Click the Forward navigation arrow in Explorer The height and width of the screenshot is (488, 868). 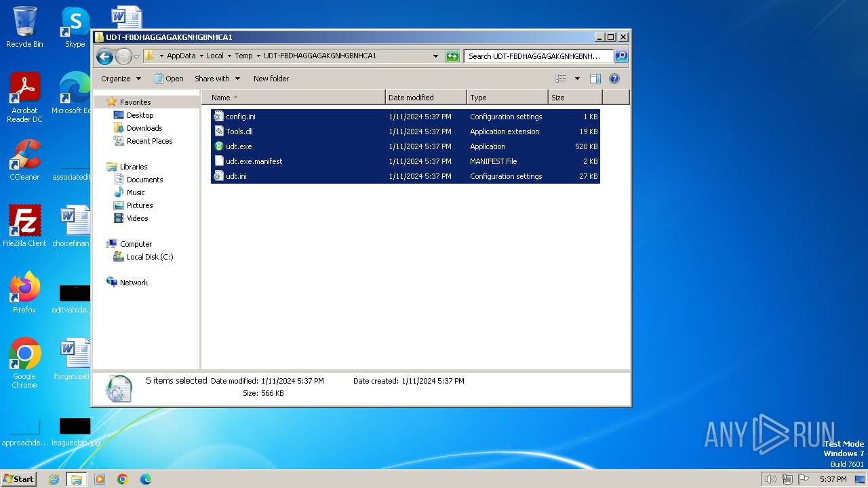123,56
